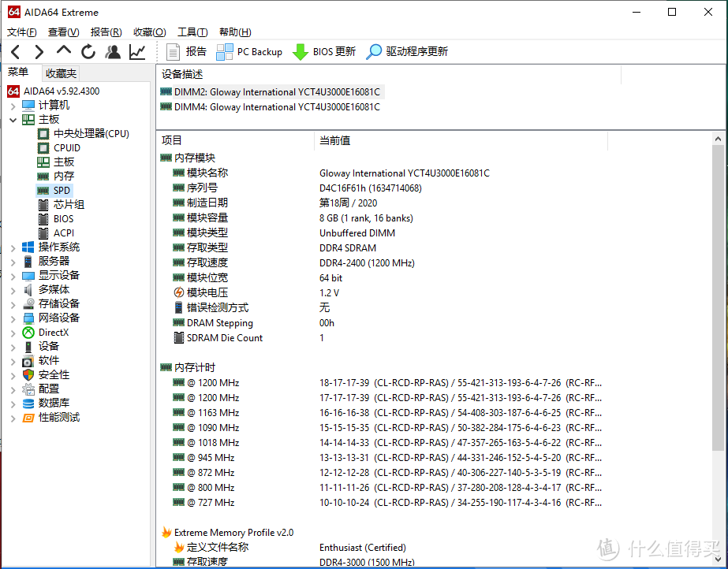This screenshot has width=728, height=569.
Task: Switch to the 菜单 tab
Action: 18,73
